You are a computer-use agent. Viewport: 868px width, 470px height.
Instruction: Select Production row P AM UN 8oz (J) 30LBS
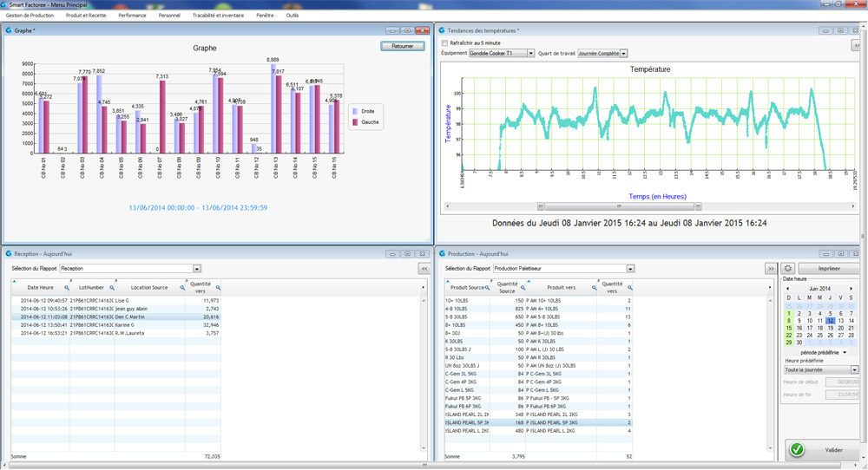(538, 365)
